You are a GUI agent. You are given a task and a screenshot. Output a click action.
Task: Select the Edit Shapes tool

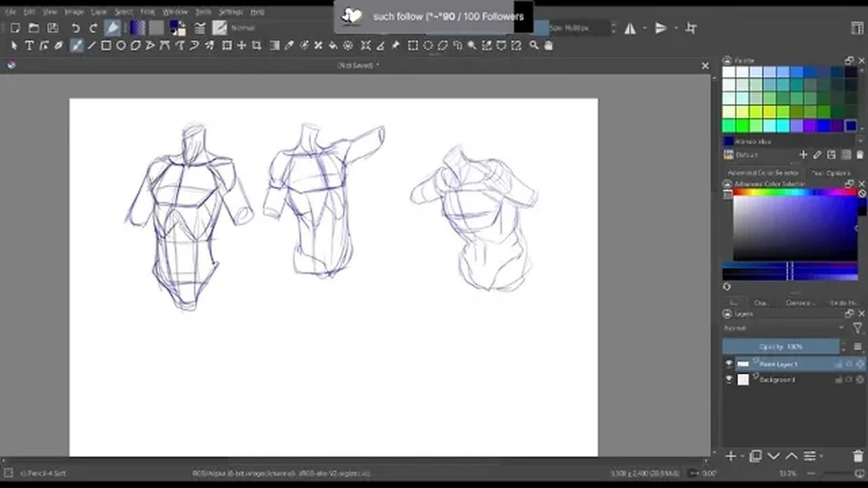click(x=44, y=45)
